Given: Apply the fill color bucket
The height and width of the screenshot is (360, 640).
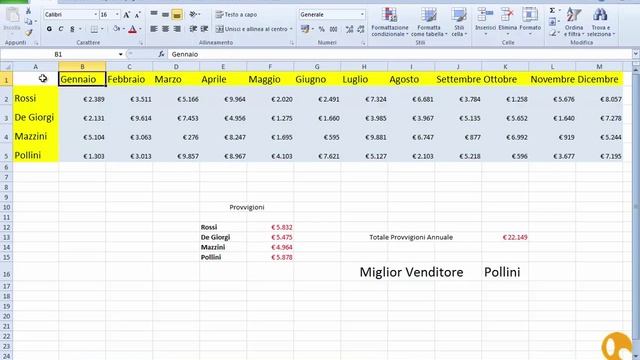Looking at the screenshot, I should coord(116,29).
